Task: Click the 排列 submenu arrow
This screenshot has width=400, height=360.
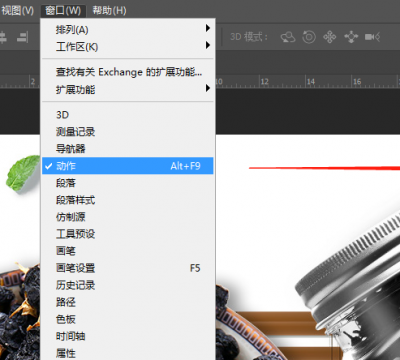Action: pos(208,28)
